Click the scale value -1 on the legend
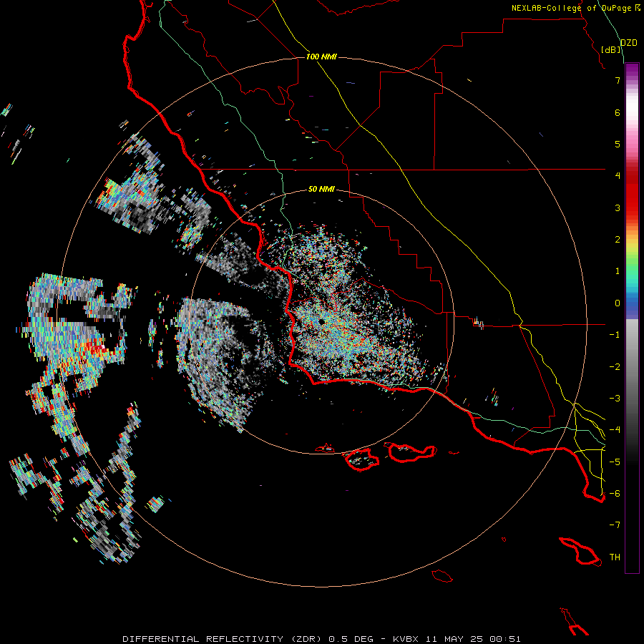Viewport: 644px width, 644px height. coord(615,335)
